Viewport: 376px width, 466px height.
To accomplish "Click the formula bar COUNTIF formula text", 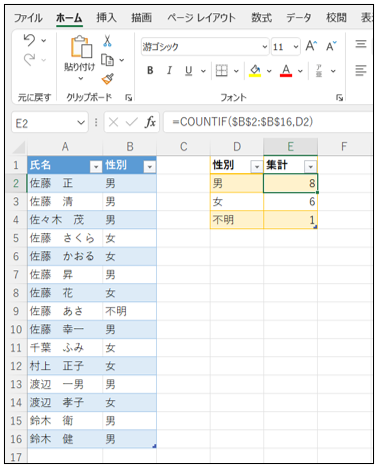I will click(243, 122).
